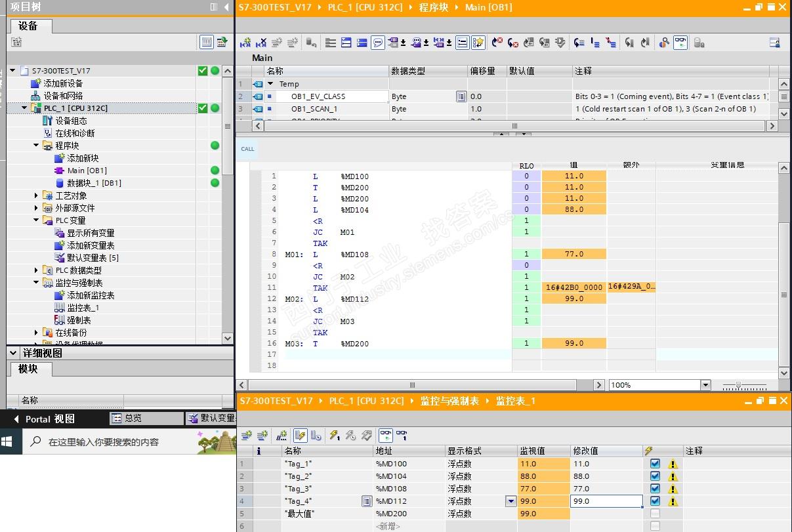The width and height of the screenshot is (792, 532).
Task: Click the monitor once icon in watch table
Action: coord(402,435)
